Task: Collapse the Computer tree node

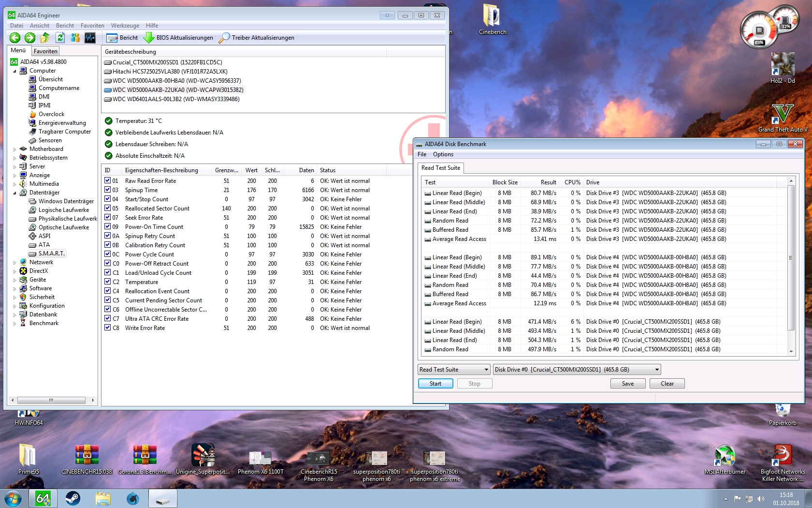Action: (14, 71)
